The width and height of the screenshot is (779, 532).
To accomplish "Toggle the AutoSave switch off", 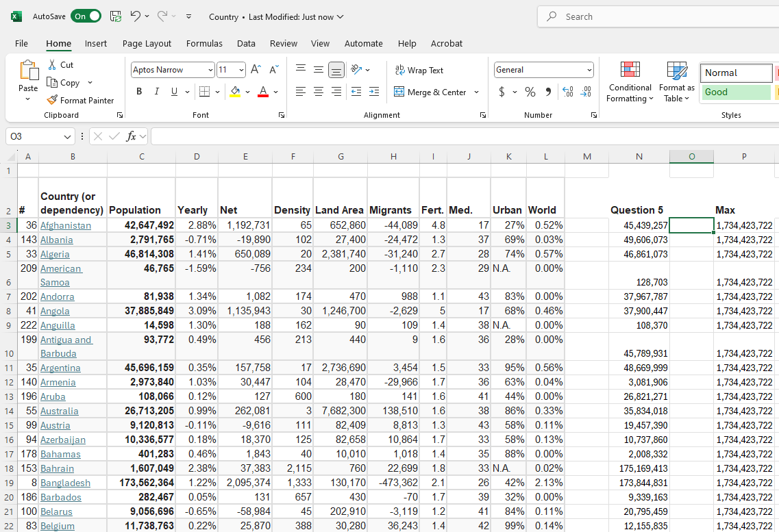I will coord(86,16).
